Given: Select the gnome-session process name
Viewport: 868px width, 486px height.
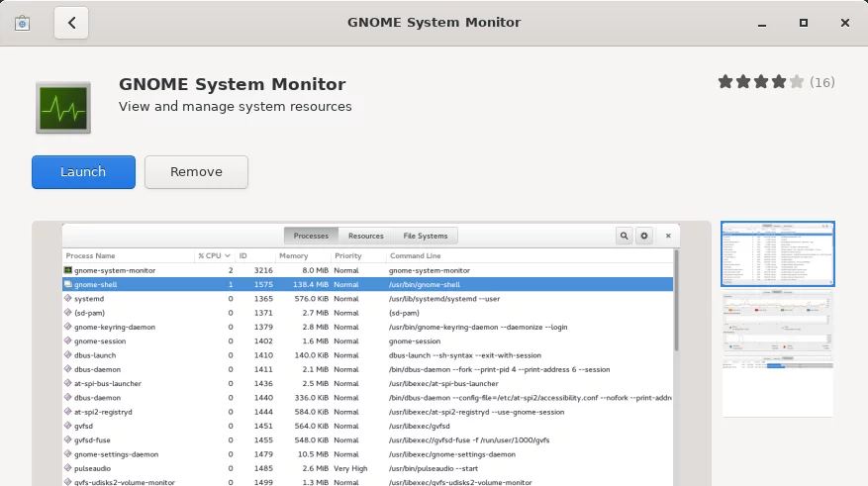Looking at the screenshot, I should click(100, 341).
